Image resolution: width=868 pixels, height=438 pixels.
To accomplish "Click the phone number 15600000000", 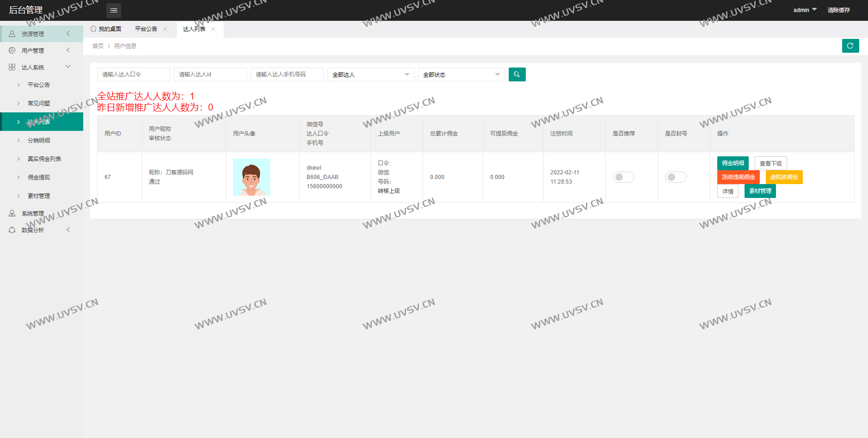I will point(325,186).
